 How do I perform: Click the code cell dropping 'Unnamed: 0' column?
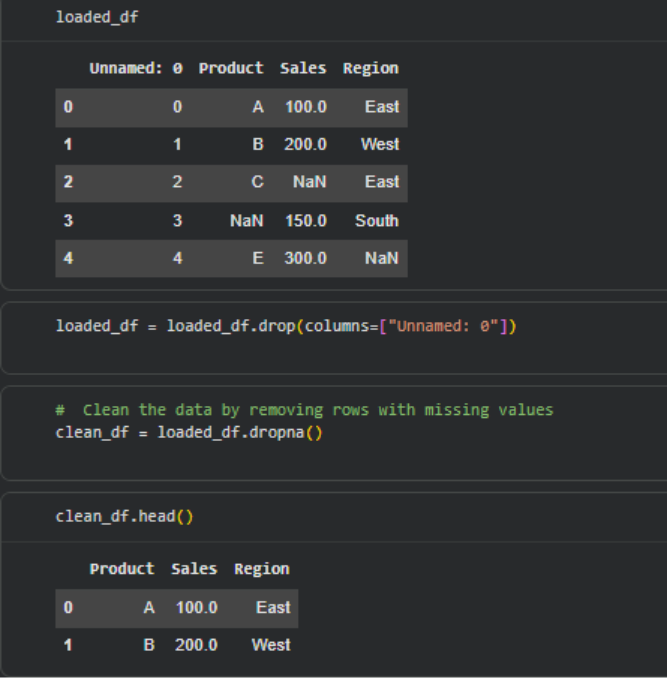[x=285, y=327]
